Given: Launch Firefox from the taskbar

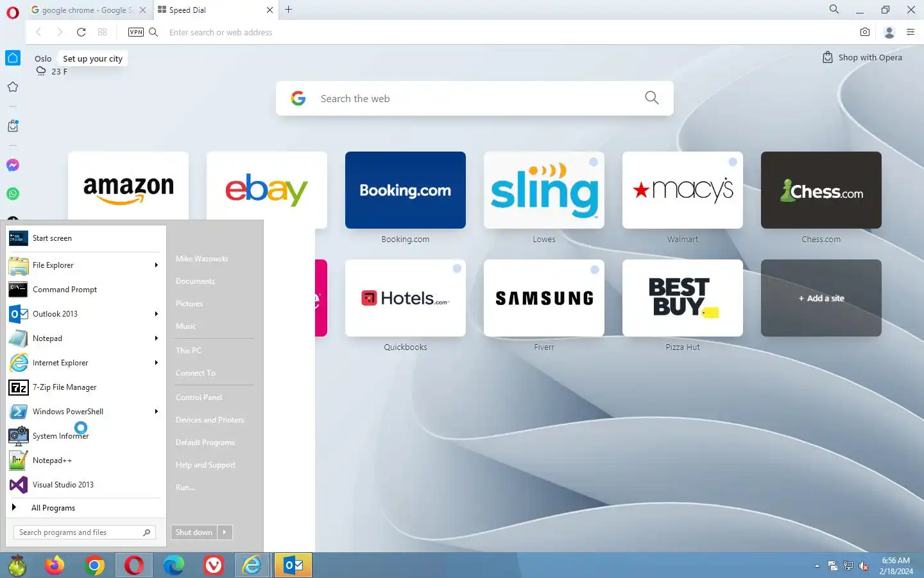Looking at the screenshot, I should pos(55,565).
